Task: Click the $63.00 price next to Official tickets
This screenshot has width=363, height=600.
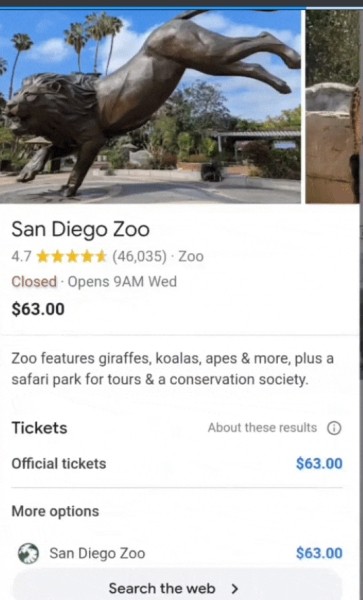Action: [x=319, y=464]
